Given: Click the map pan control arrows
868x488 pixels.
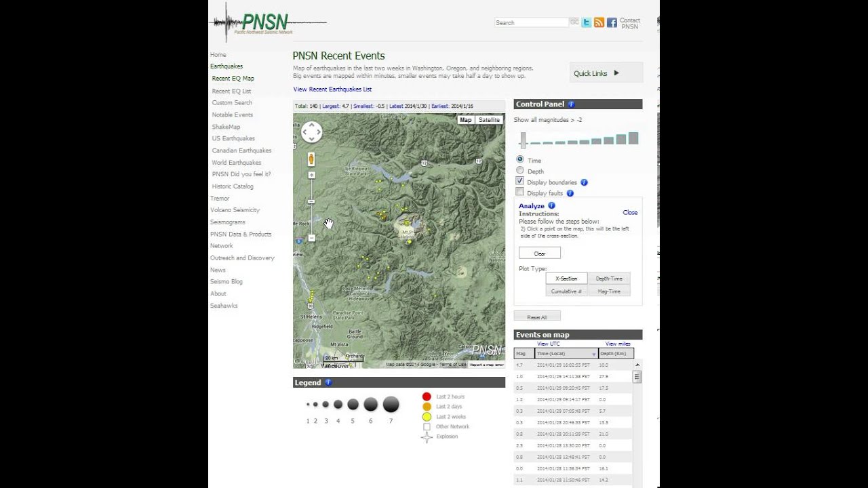Looking at the screenshot, I should pos(311,131).
